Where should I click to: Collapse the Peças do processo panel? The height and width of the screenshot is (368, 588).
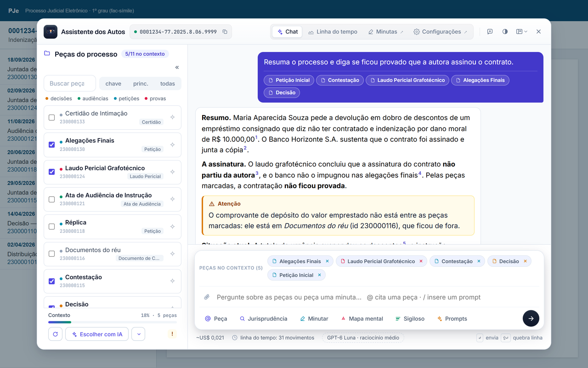(x=177, y=68)
